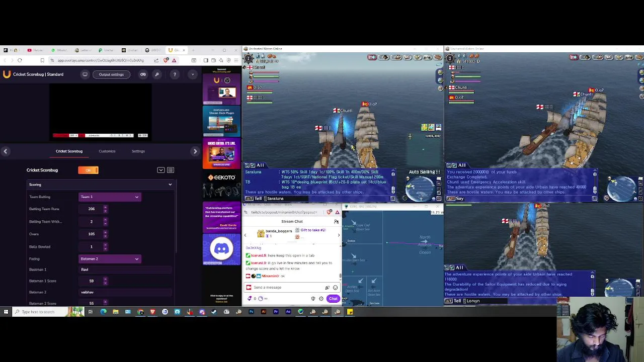The width and height of the screenshot is (644, 362).
Task: Step the Balls Bowled value
Action: point(105,246)
